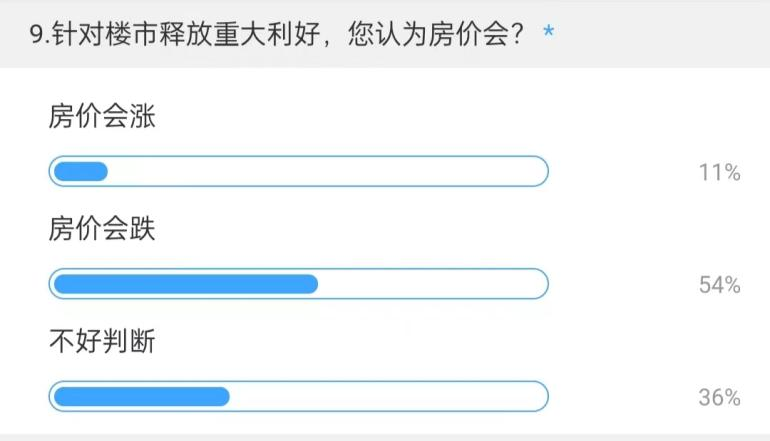The image size is (770, 441).
Task: Click the question mark ending the question title
Action: tap(519, 34)
